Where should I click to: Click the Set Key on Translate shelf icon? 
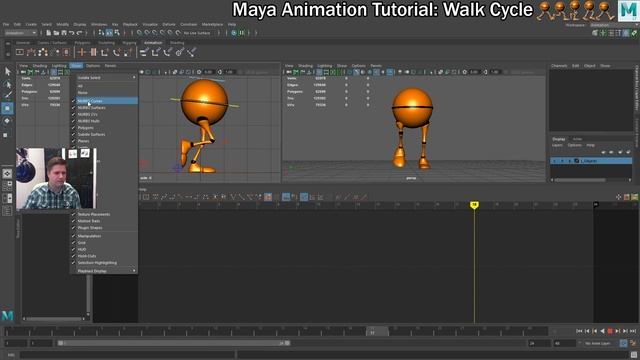(x=104, y=52)
